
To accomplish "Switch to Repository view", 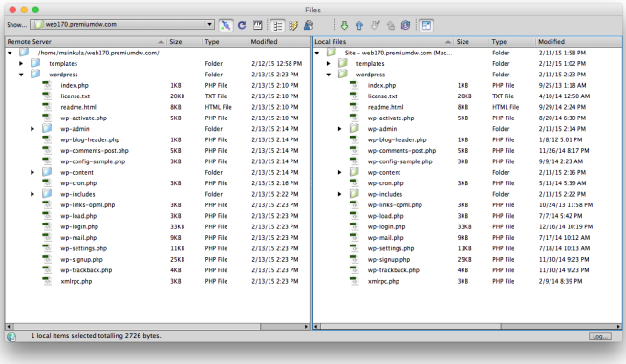I will click(x=309, y=26).
